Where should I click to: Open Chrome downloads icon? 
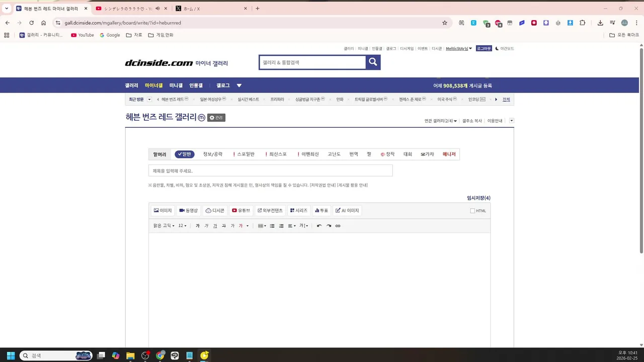pyautogui.click(x=600, y=23)
